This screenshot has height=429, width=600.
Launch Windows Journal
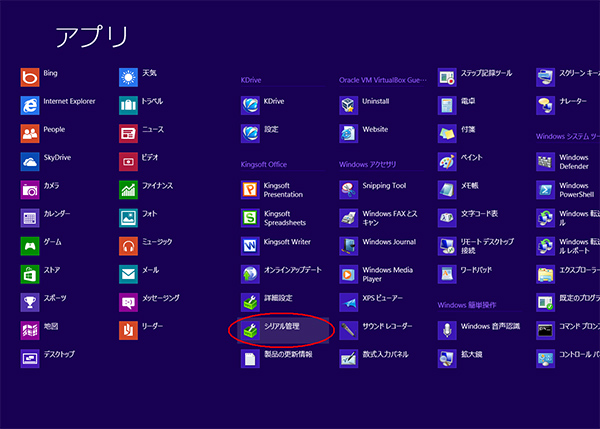pyautogui.click(x=349, y=246)
